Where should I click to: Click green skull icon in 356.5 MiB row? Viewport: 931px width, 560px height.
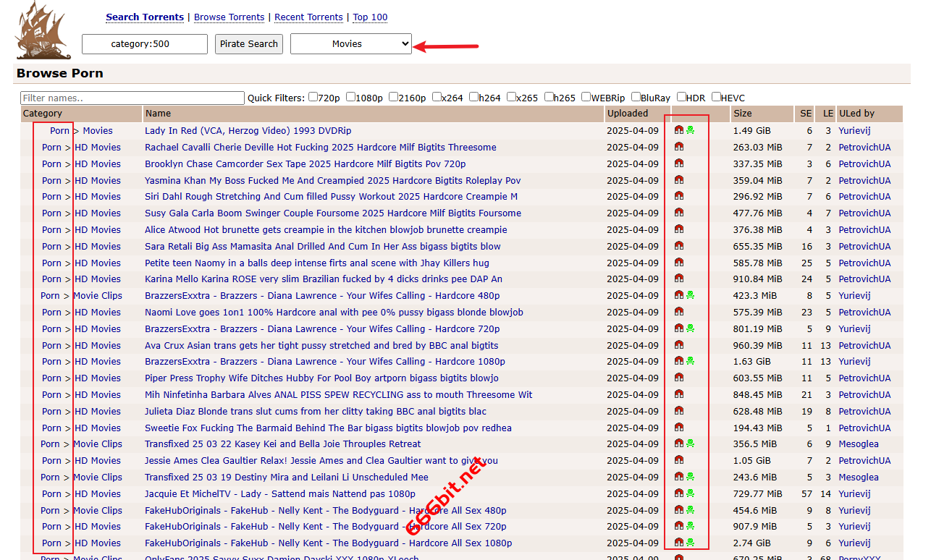click(x=691, y=444)
